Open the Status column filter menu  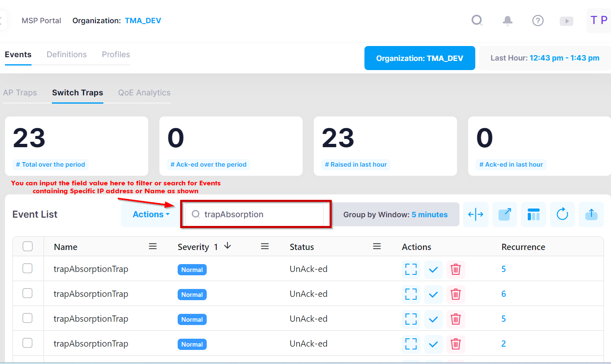tap(376, 246)
